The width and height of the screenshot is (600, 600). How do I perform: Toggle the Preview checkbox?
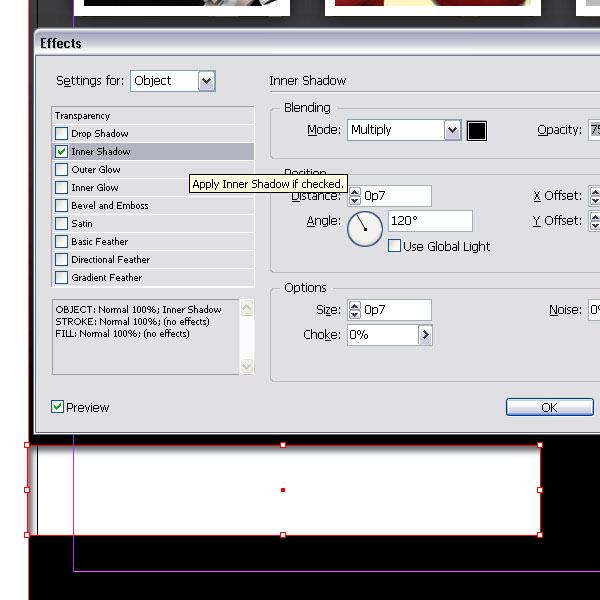(x=57, y=407)
